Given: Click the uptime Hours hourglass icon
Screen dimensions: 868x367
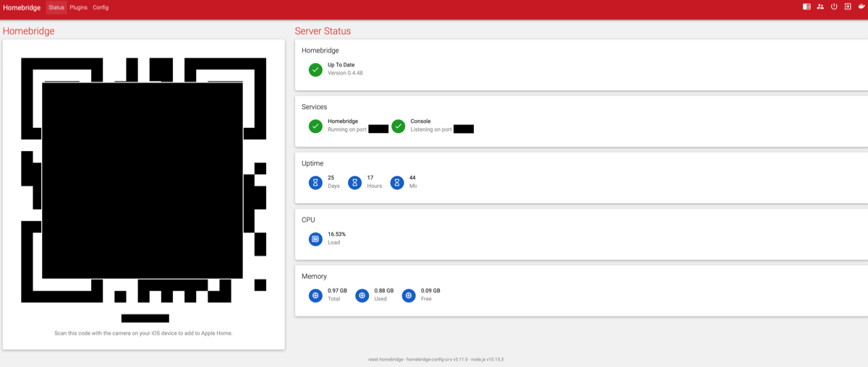Looking at the screenshot, I should [x=354, y=182].
